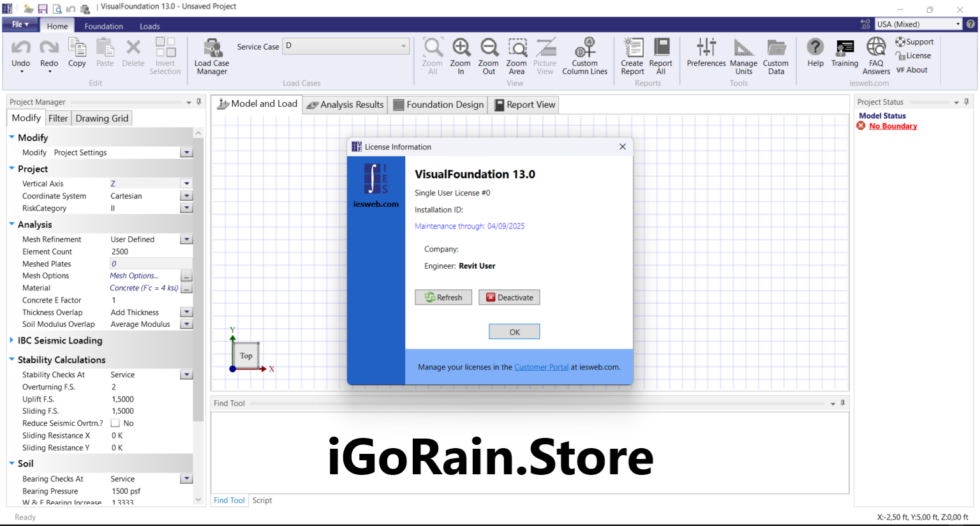This screenshot has width=980, height=526.
Task: Click the Zoom In magnifier icon
Action: 461,48
